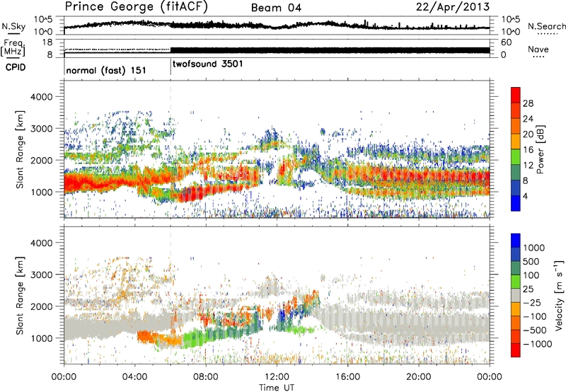Select the Beam 04 label
This screenshot has width=566, height=392.
click(276, 8)
